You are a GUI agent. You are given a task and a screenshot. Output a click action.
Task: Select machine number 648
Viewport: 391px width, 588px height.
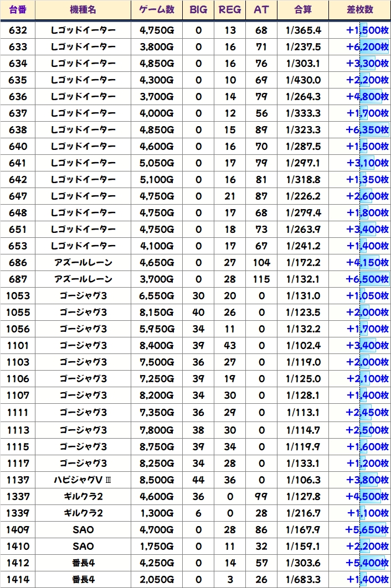click(18, 212)
